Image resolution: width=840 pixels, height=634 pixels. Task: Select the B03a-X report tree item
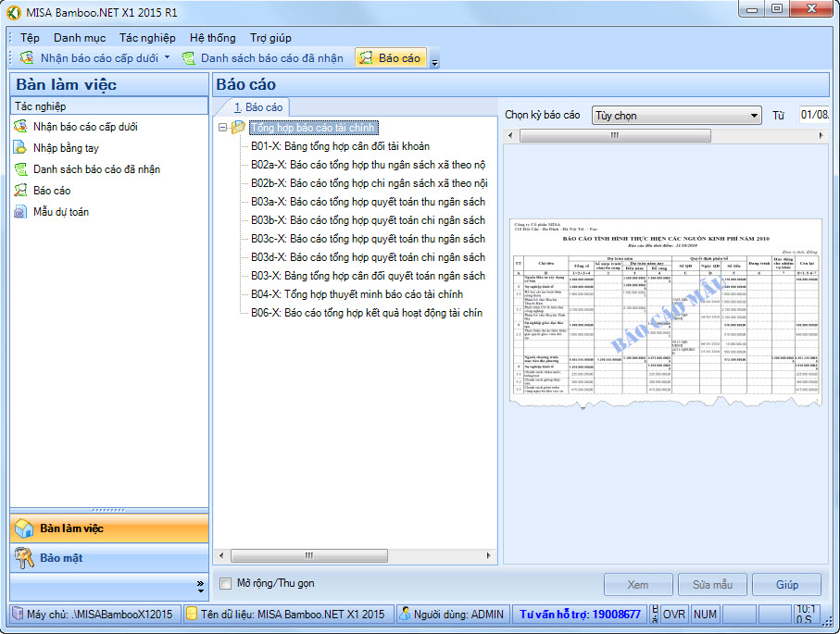(x=368, y=202)
